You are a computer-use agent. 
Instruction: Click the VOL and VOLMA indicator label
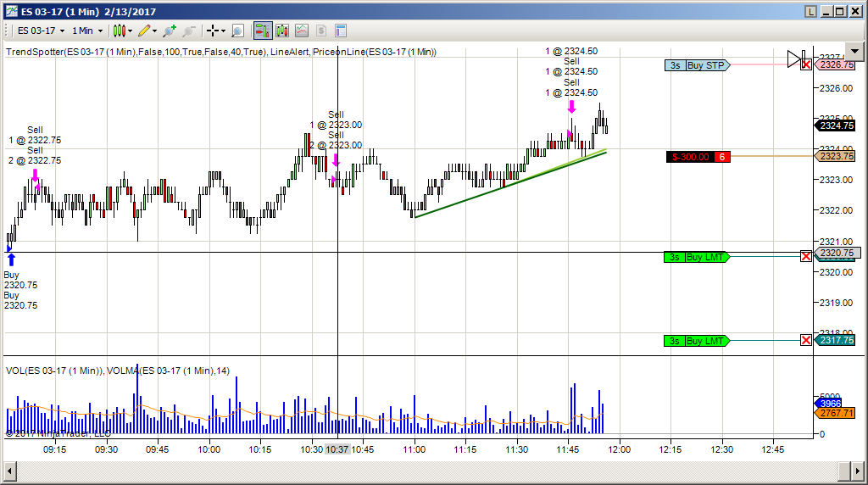[x=117, y=371]
